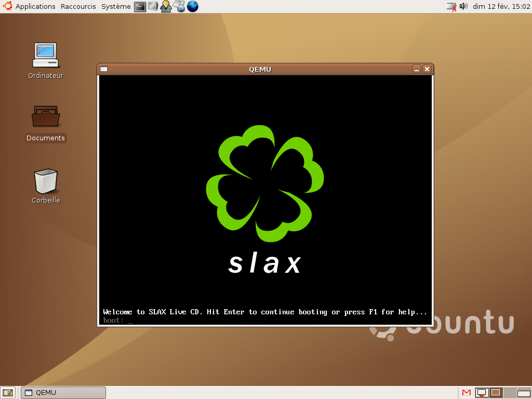Click the QEMU title bar
532x399 pixels.
(x=260, y=69)
